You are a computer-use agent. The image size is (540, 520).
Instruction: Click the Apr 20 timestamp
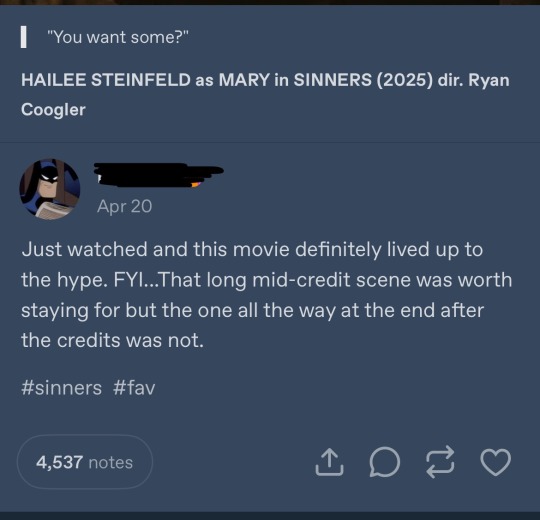pos(124,206)
